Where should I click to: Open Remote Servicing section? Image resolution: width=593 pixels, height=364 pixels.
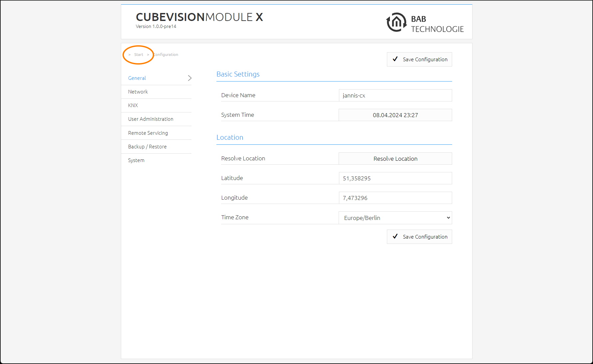click(156, 133)
